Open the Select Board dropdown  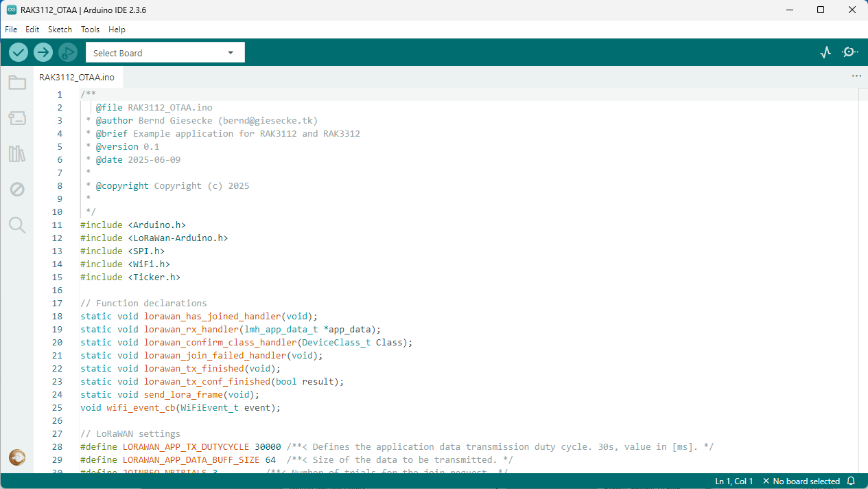pyautogui.click(x=165, y=53)
